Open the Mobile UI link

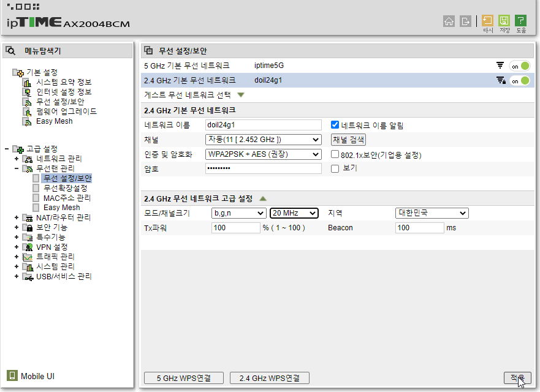37,376
